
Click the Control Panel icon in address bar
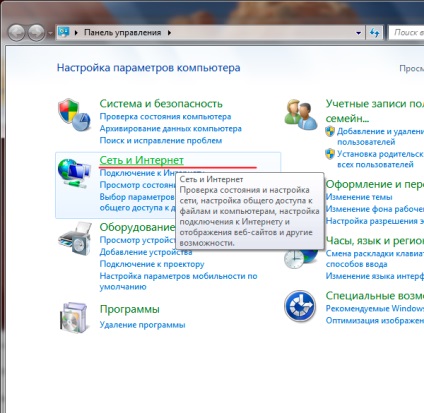(x=64, y=32)
